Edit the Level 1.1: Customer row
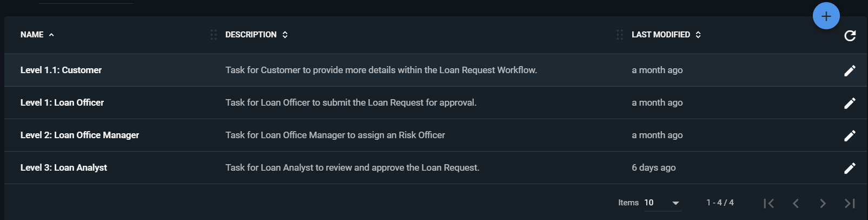 pos(850,70)
